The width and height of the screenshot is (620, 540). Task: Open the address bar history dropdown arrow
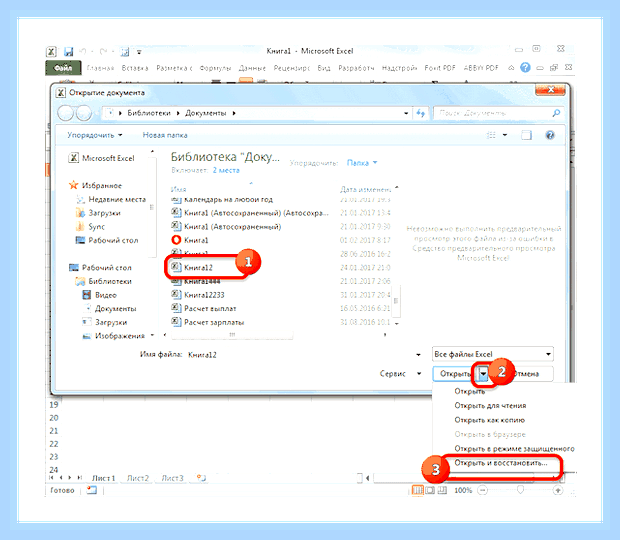tap(406, 113)
